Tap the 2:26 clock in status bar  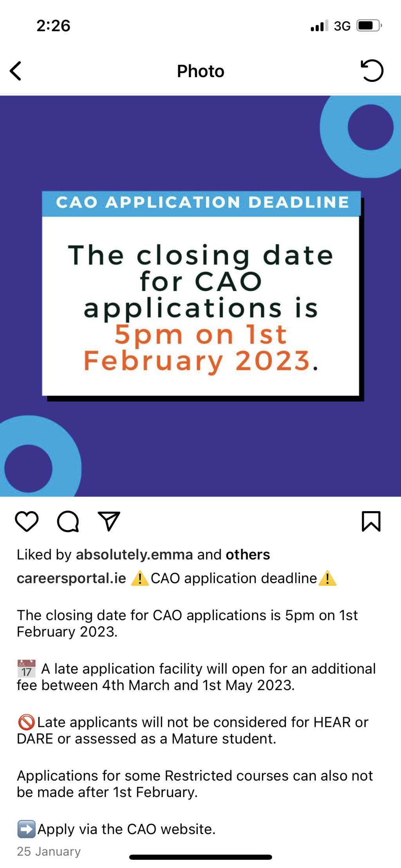[53, 26]
